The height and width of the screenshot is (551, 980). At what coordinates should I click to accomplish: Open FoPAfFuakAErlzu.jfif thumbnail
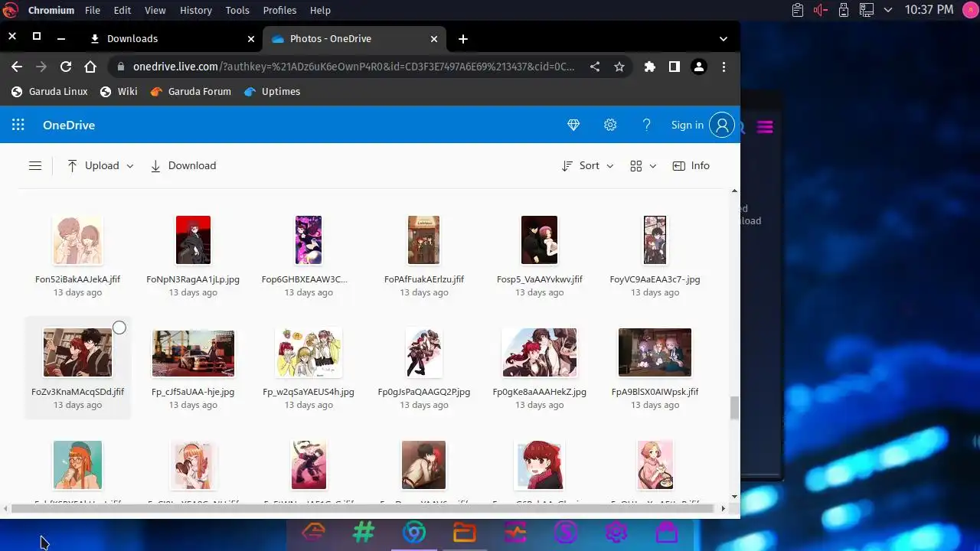(424, 240)
